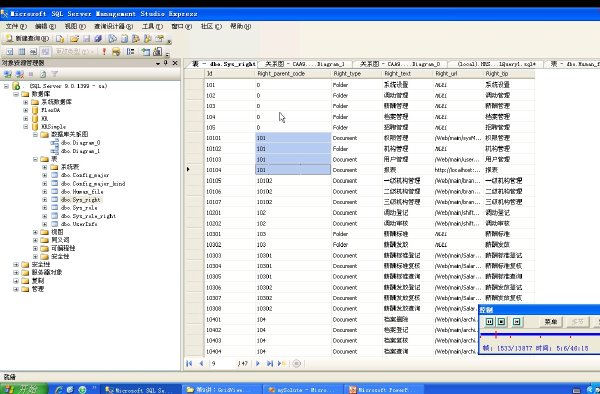Go to previous row navigation icon
The image size is (600, 394).
[201, 364]
